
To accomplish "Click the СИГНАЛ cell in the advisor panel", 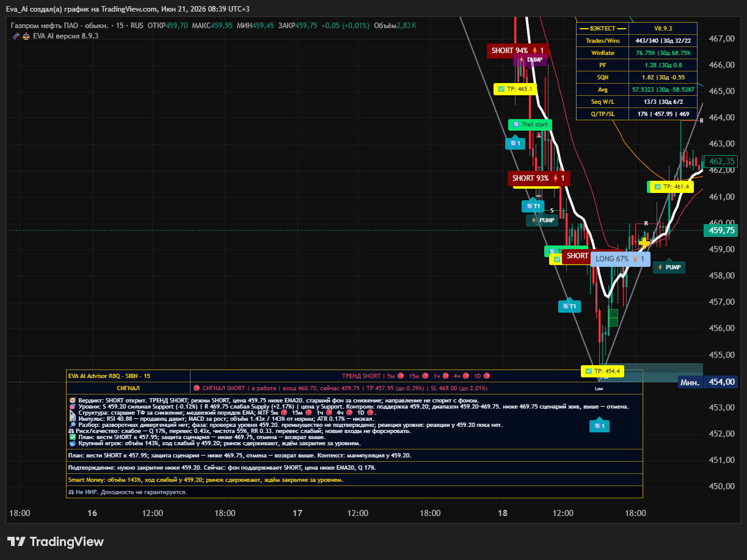I will (128, 388).
